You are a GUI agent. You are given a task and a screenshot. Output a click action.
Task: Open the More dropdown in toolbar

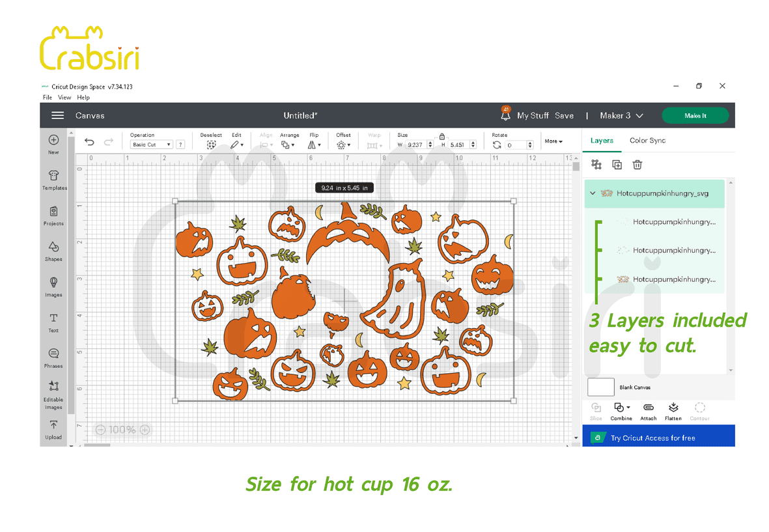(553, 141)
